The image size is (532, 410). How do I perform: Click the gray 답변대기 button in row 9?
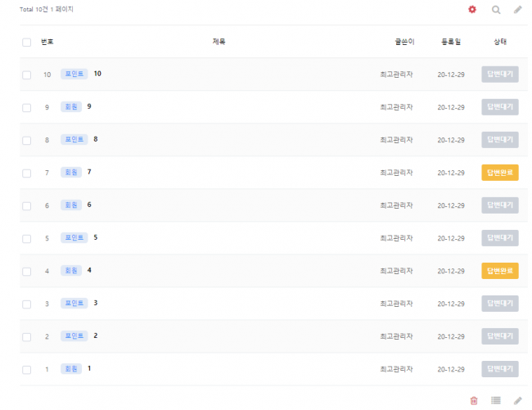(x=500, y=107)
